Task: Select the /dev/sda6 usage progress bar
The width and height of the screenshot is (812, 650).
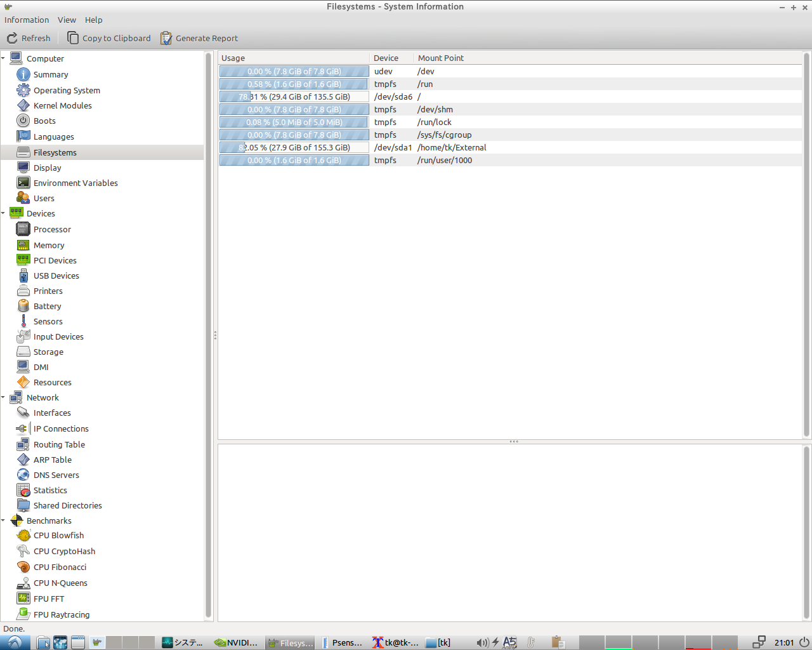Action: pyautogui.click(x=294, y=96)
